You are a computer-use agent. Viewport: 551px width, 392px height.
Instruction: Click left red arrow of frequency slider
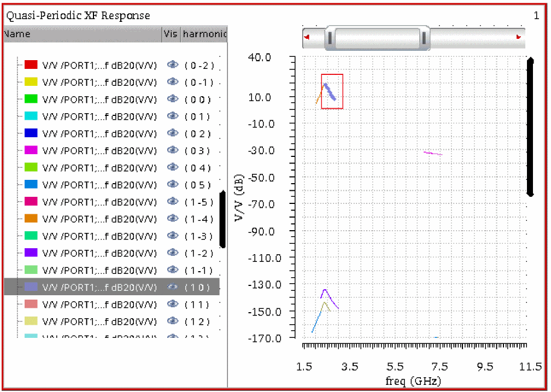point(307,37)
